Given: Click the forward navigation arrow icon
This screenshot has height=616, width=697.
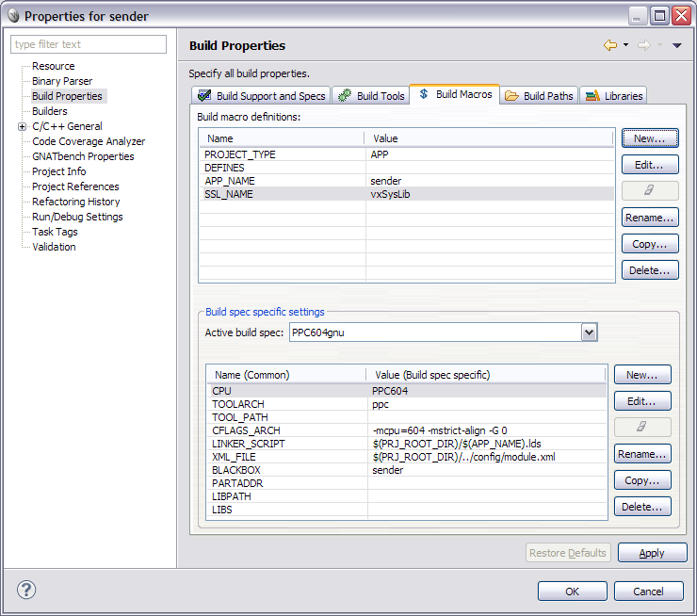Looking at the screenshot, I should pyautogui.click(x=643, y=45).
